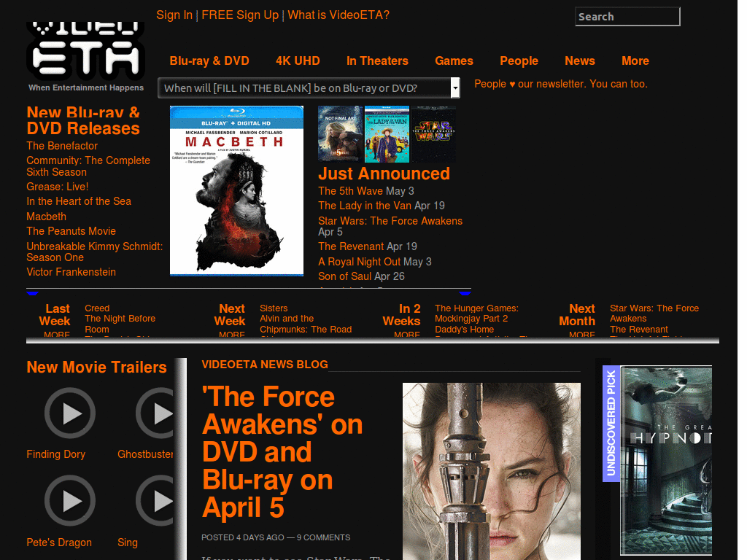Open New Blu-ray & DVD Releases heading
Screen dimensions: 747x560
point(83,120)
